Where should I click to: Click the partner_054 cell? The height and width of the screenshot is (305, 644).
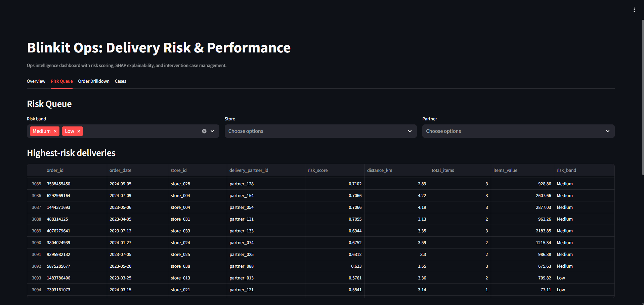(266, 207)
